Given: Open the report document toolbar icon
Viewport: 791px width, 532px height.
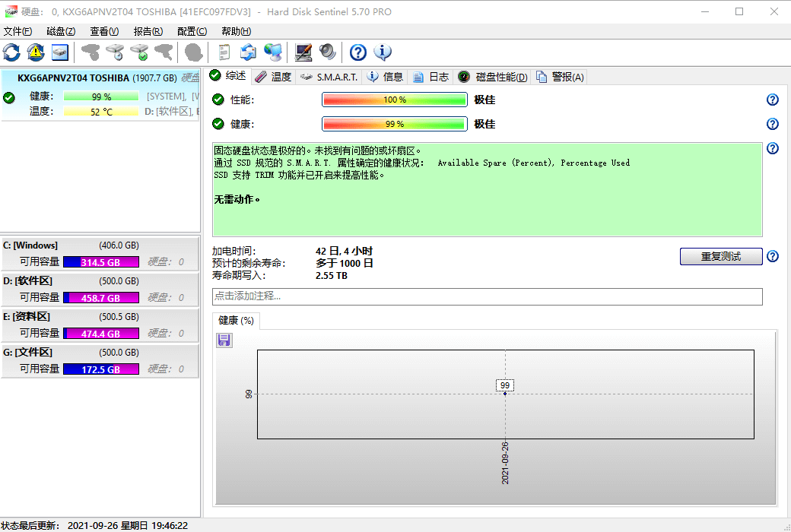Looking at the screenshot, I should tap(224, 52).
